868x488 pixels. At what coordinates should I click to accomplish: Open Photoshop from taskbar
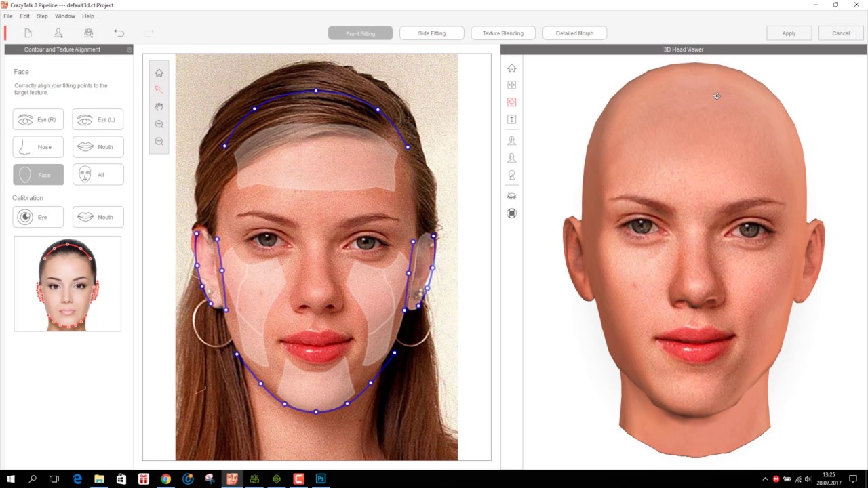(321, 479)
